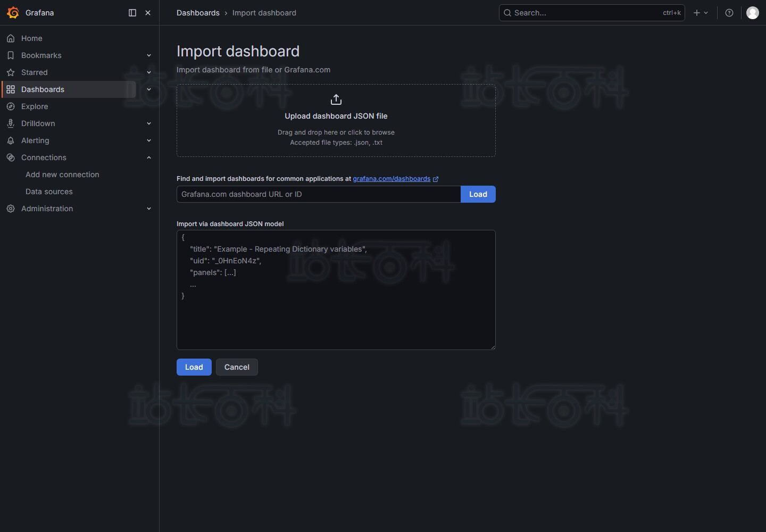766x532 pixels.
Task: Click the Administration gear icon
Action: click(x=11, y=209)
